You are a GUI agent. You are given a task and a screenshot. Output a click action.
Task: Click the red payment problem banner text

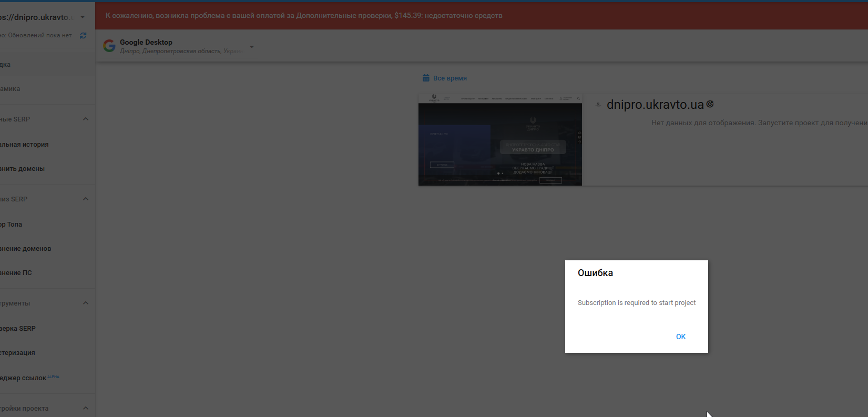click(x=304, y=16)
